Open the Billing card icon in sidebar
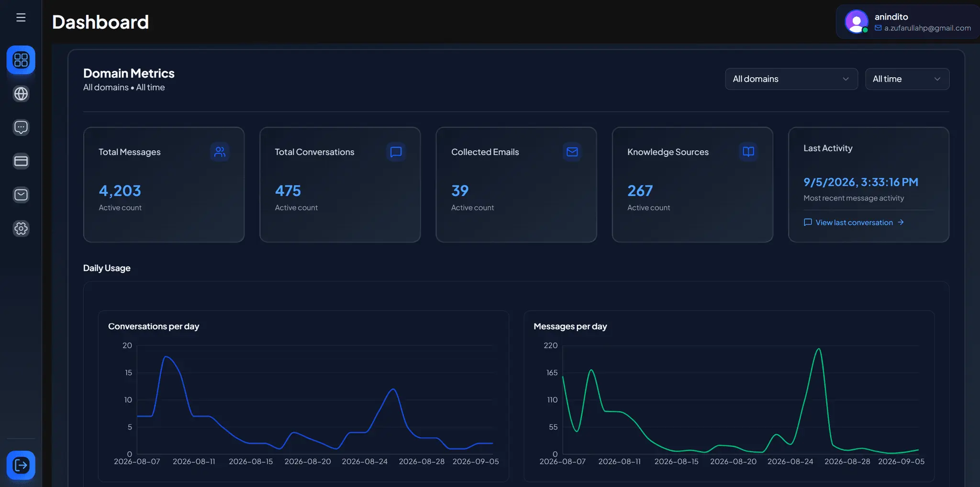This screenshot has height=487, width=980. [x=21, y=161]
